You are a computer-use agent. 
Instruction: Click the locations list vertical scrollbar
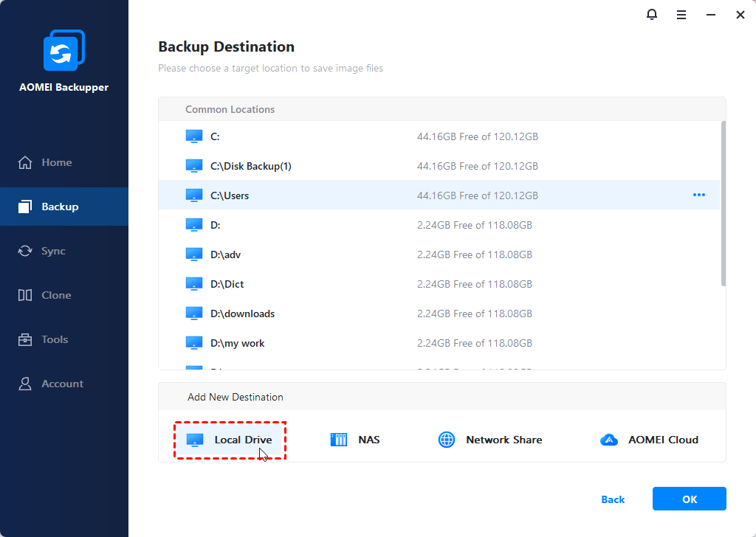click(723, 204)
